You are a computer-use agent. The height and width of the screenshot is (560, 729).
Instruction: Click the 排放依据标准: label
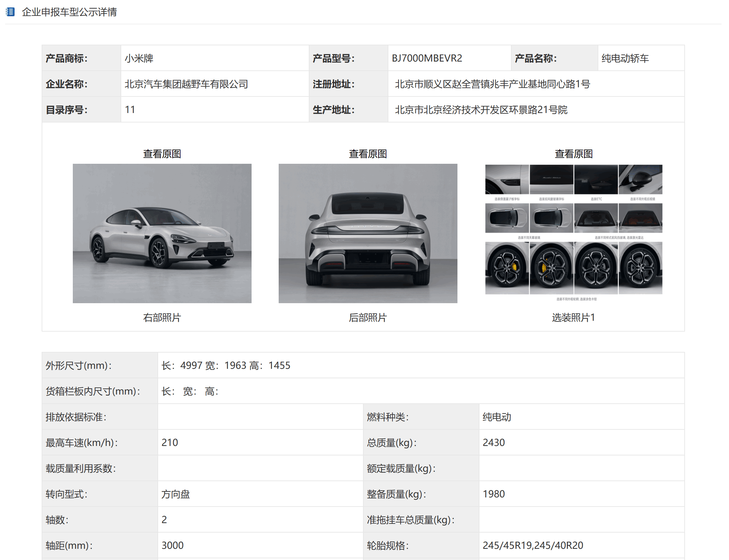pos(76,417)
